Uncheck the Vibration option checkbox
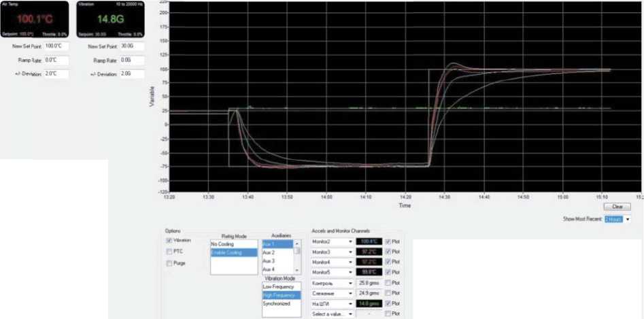Image resolution: width=644 pixels, height=319 pixels. [x=169, y=241]
